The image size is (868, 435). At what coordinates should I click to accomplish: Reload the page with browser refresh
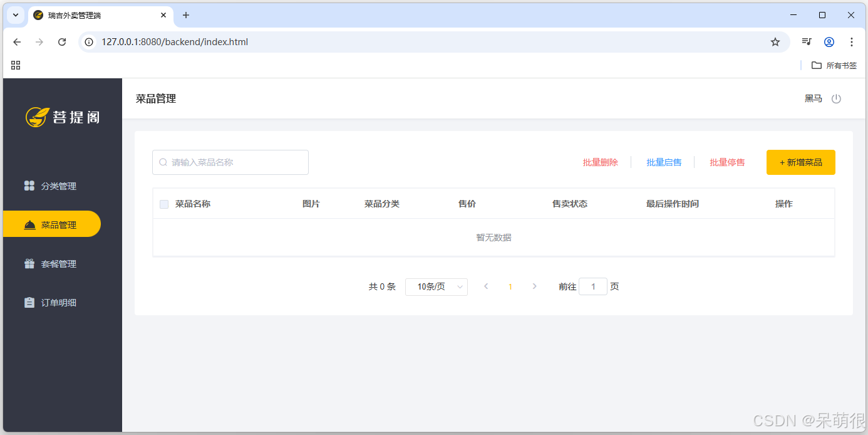62,42
